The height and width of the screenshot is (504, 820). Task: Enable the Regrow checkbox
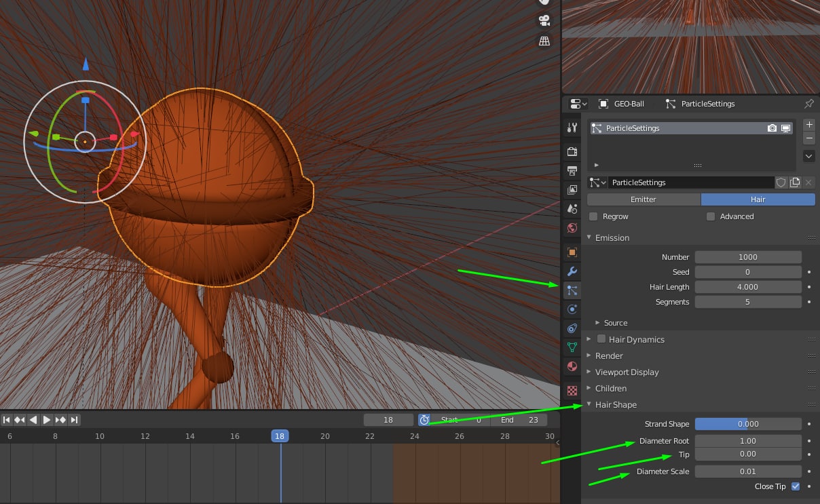pyautogui.click(x=593, y=216)
